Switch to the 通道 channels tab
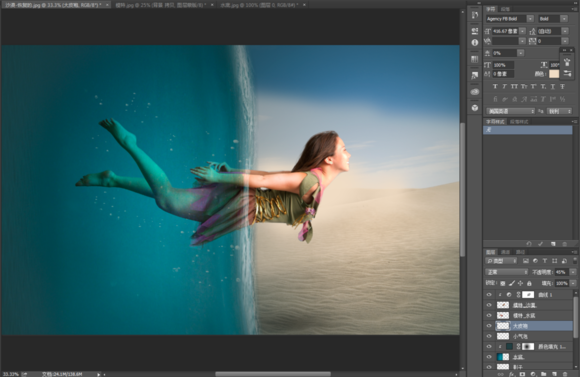580x377 pixels. (x=506, y=252)
